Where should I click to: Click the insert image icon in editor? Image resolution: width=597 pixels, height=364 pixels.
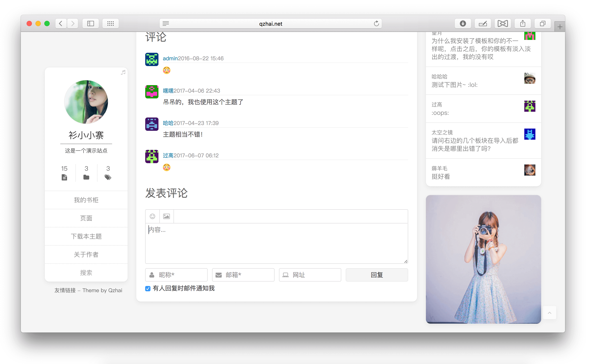click(166, 216)
